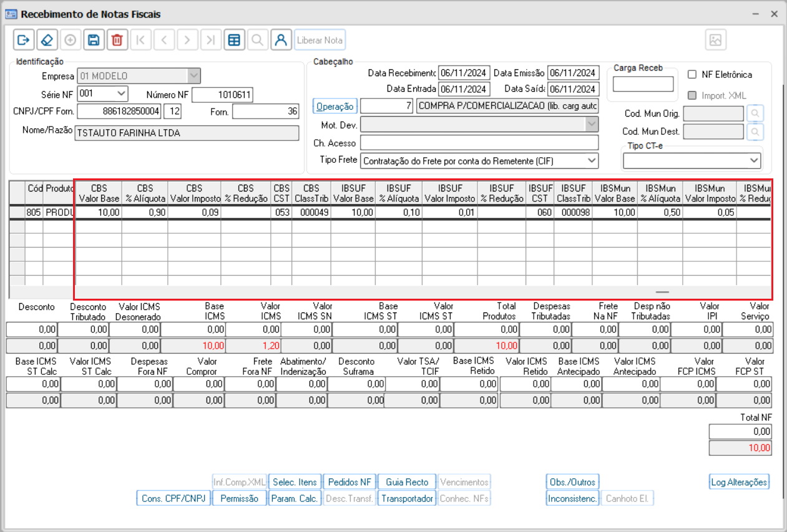787x532 pixels.
Task: Open the Guia Recto button
Action: click(x=407, y=482)
